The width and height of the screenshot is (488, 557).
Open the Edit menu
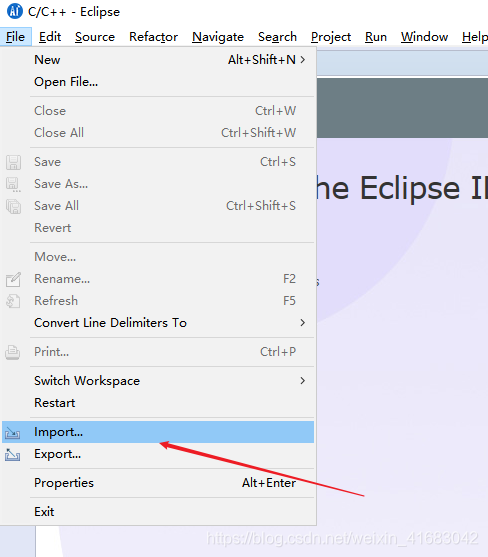click(x=50, y=37)
